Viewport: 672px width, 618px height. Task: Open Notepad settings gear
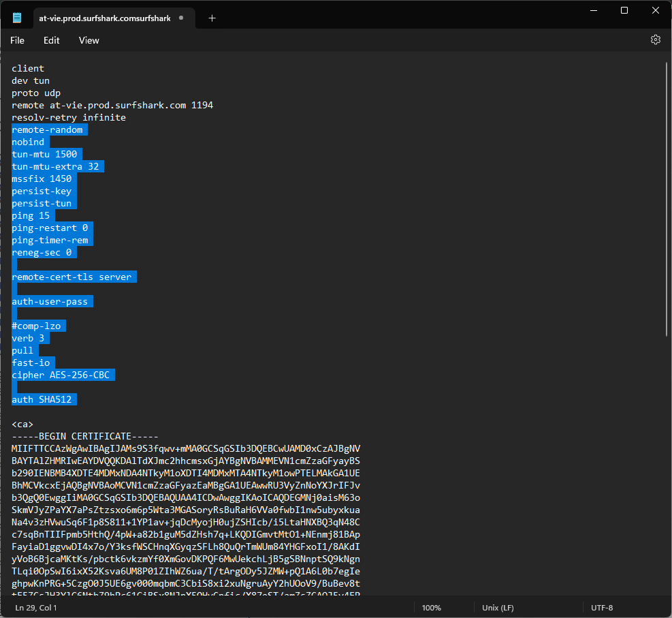[x=655, y=40]
